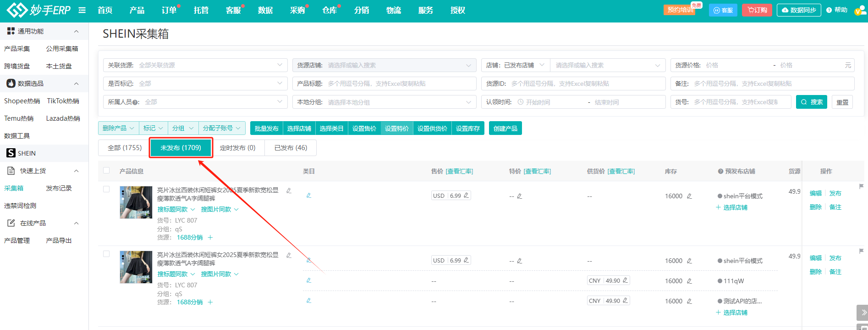Switch to 定时发布 (0) tab

tap(237, 148)
